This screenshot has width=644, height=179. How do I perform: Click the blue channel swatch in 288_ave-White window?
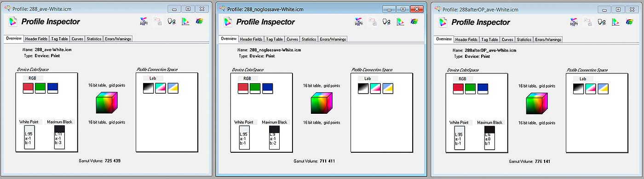point(53,88)
